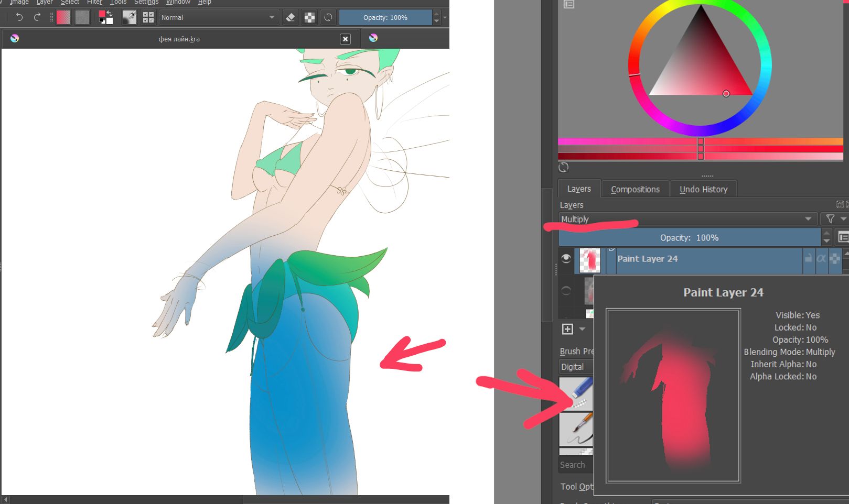Open the brush preset chooser grid icon
The image size is (849, 504).
[x=148, y=17]
